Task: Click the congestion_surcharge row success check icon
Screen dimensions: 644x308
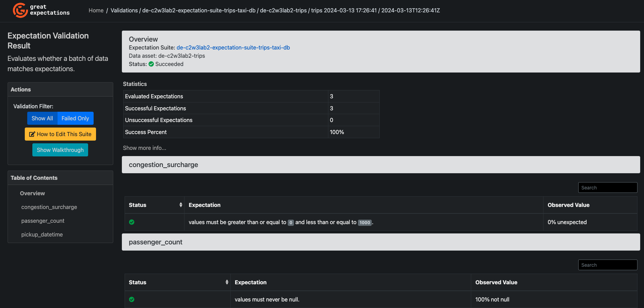Action: 131,222
